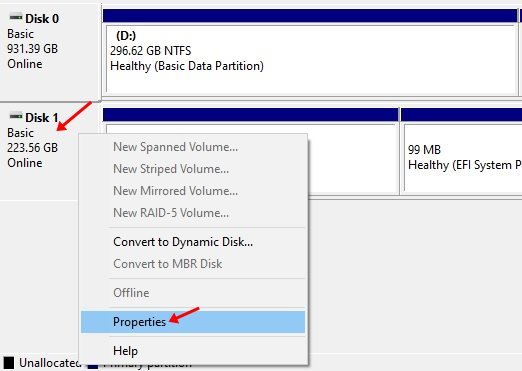The height and width of the screenshot is (371, 522).
Task: Click the Disk 1 label
Action: tap(42, 118)
